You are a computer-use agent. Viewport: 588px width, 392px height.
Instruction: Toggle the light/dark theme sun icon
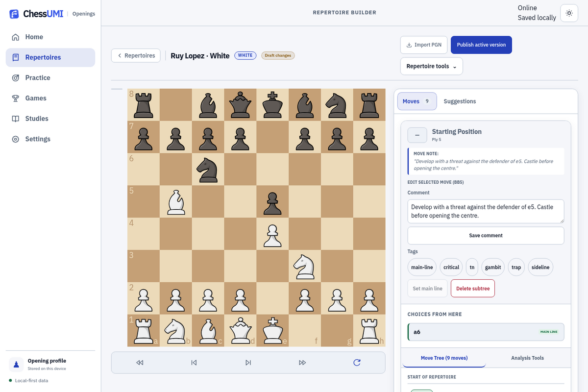pyautogui.click(x=569, y=13)
